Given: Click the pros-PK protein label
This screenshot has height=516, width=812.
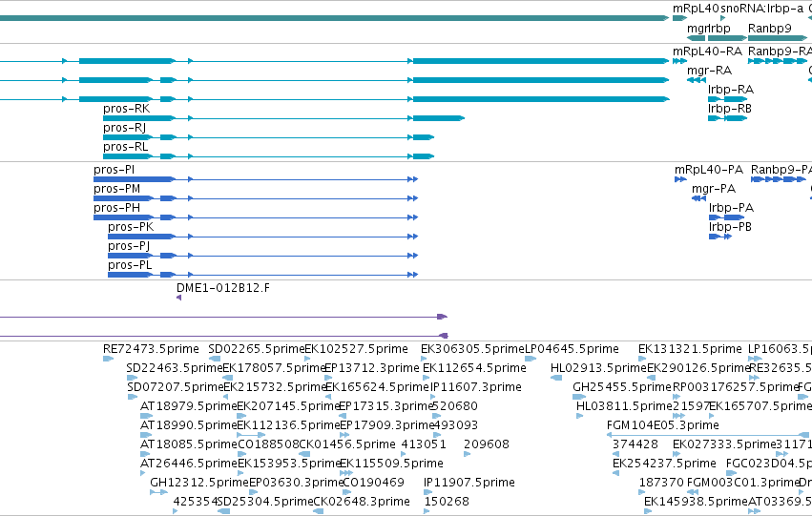Looking at the screenshot, I should [x=131, y=227].
